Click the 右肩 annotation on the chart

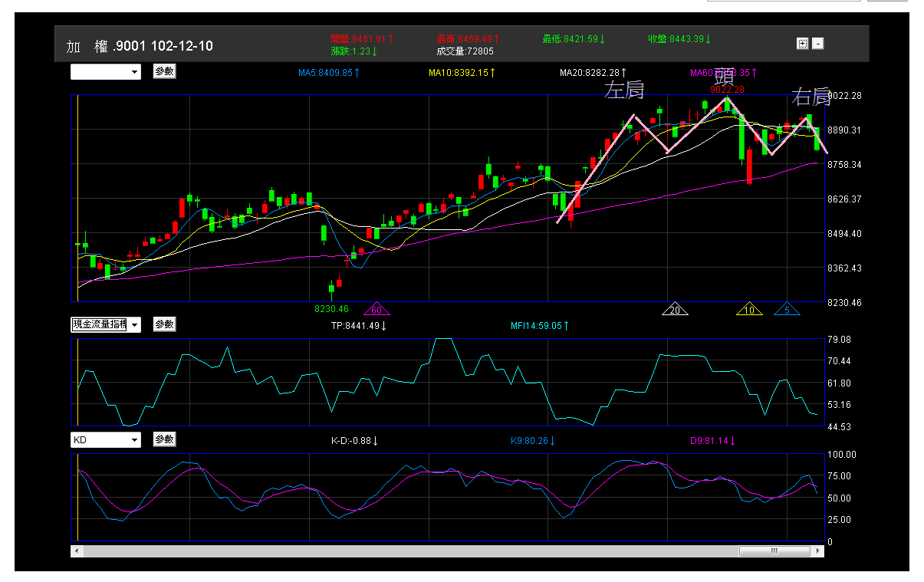pyautogui.click(x=811, y=97)
